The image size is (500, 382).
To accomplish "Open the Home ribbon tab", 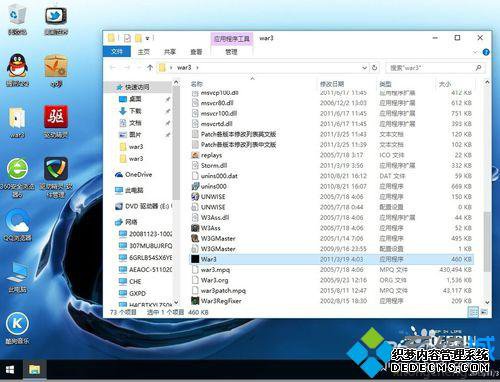I will click(144, 52).
